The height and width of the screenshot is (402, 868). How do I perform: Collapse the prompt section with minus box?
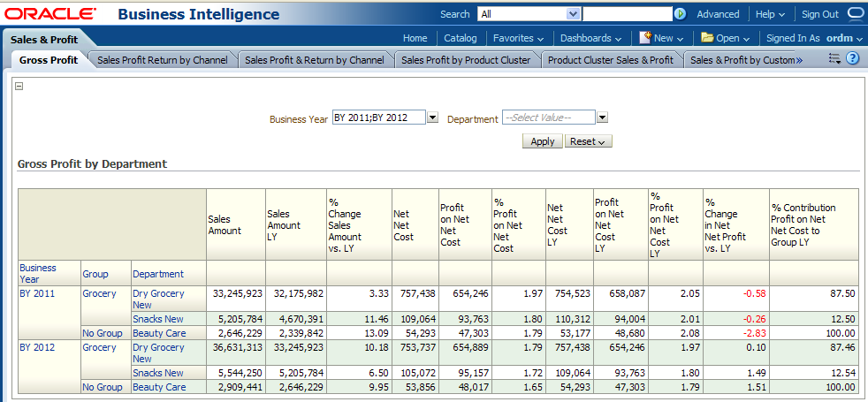[x=19, y=86]
